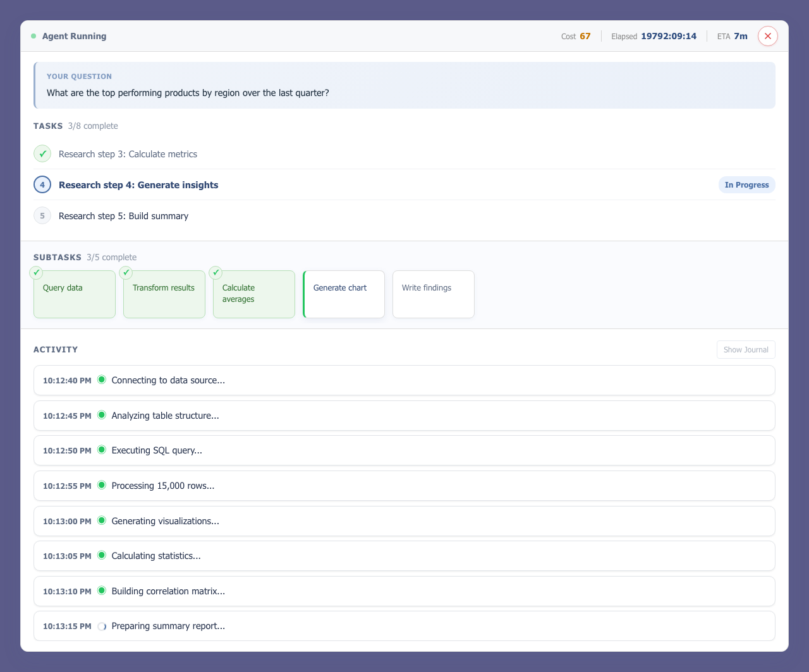This screenshot has height=672, width=809.
Task: Click the In Progress status badge
Action: 746,185
